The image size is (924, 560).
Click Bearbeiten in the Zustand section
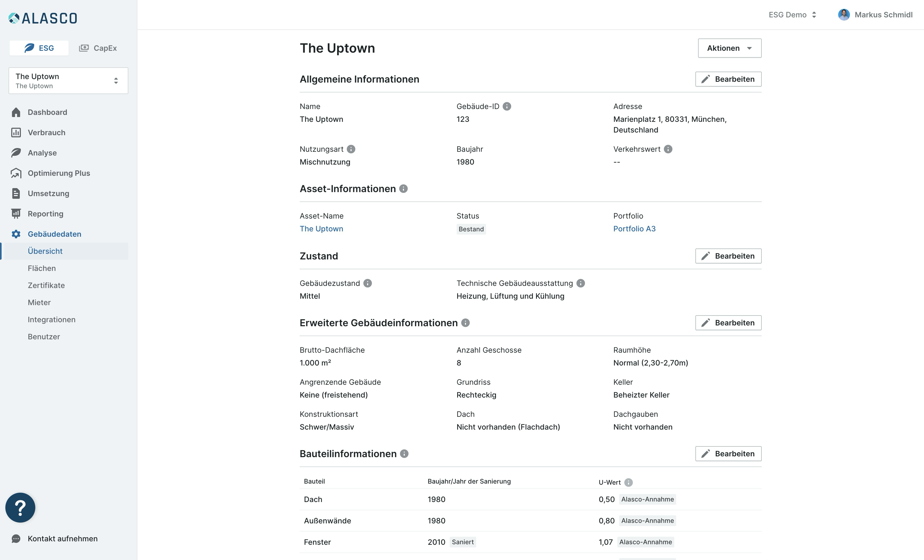pyautogui.click(x=728, y=256)
